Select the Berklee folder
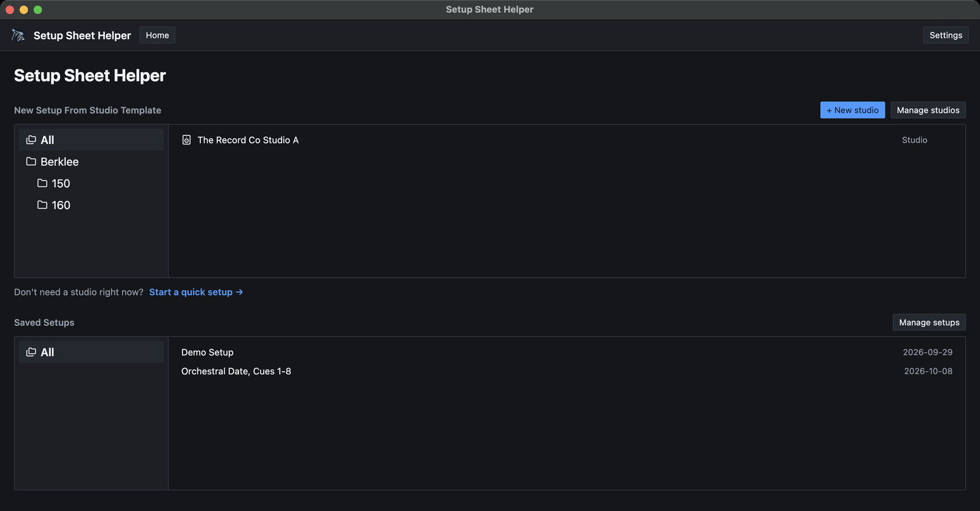980x511 pixels. click(x=91, y=162)
